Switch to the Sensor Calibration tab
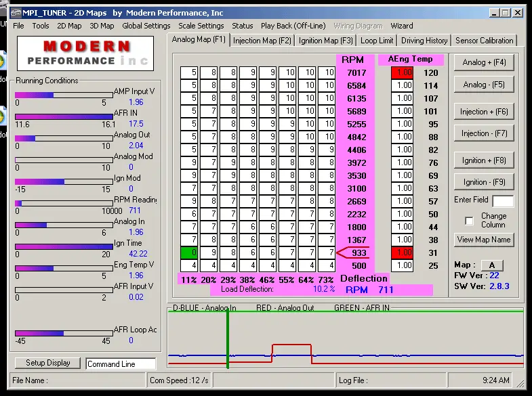 (485, 41)
